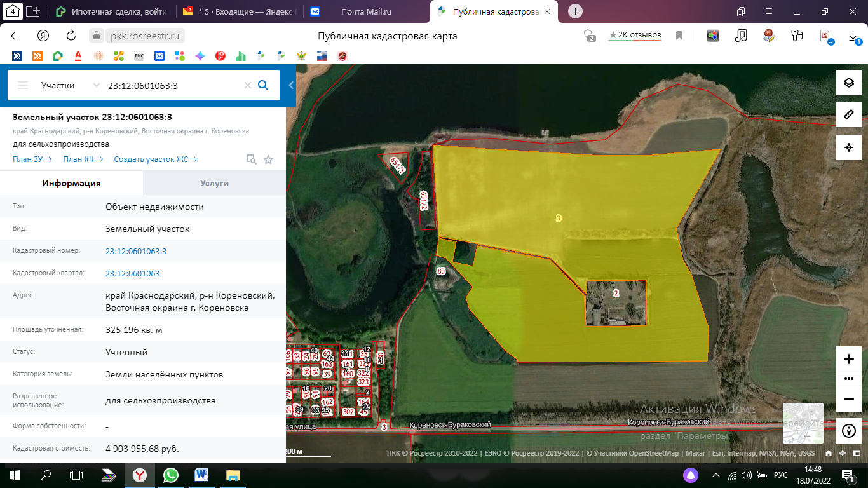
Task: Open the План ЗУ link
Action: [x=32, y=159]
